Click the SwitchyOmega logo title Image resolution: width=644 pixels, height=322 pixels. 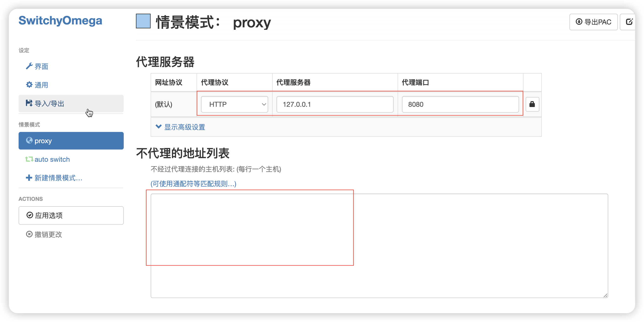[60, 21]
